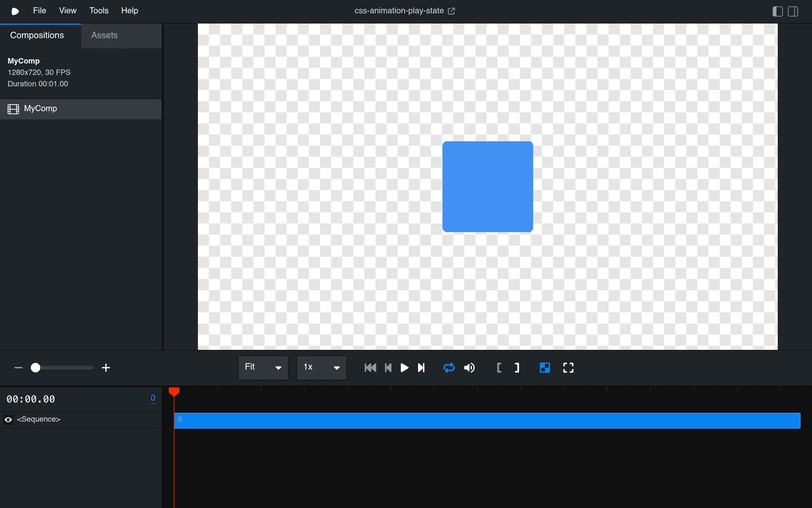Enter fullscreen preview mode
This screenshot has width=812, height=508.
point(568,368)
